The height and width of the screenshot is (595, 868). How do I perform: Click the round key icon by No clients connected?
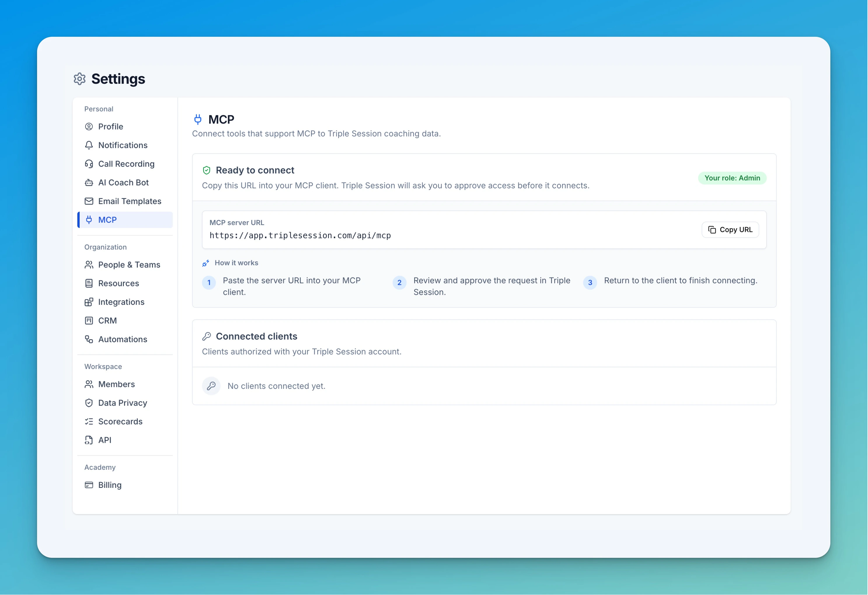[x=211, y=386]
